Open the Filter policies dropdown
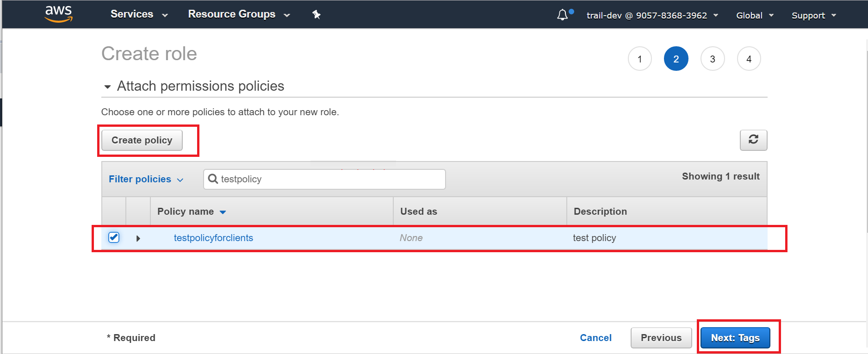The width and height of the screenshot is (868, 354). [146, 179]
